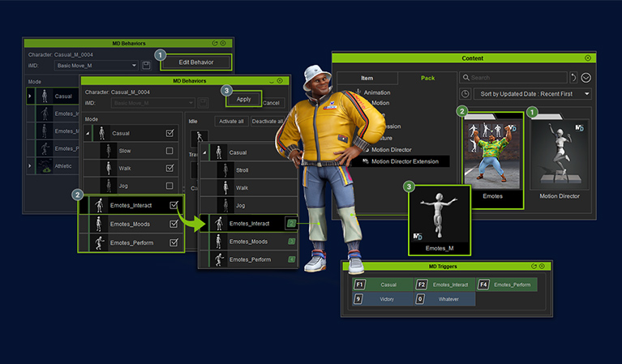This screenshot has width=622, height=364.
Task: Click the Emotes_Perform dancing figure icon with checkbox
Action: (99, 242)
